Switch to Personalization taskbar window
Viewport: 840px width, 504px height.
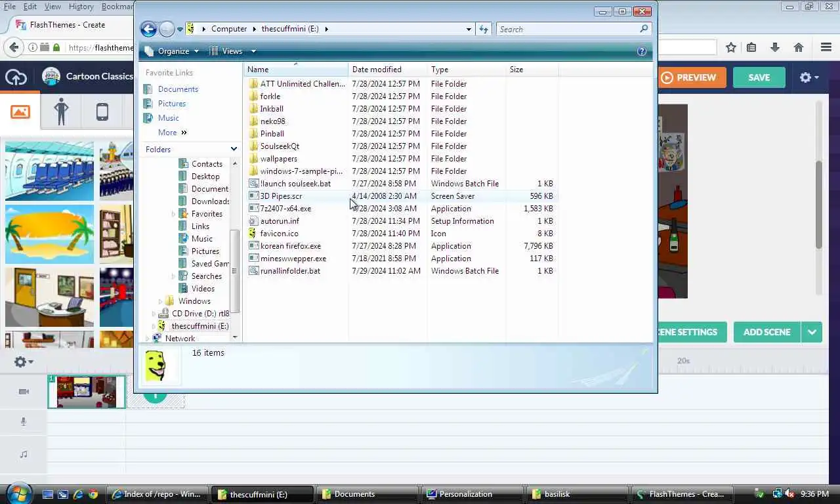472,494
